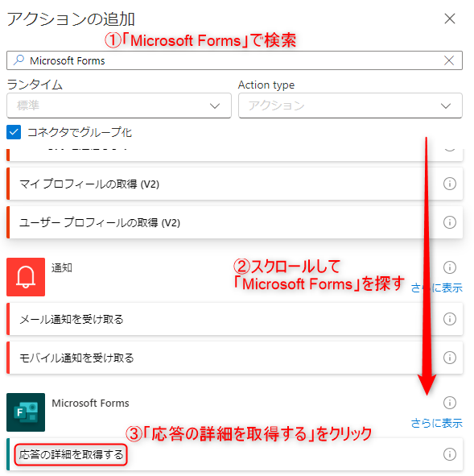Show info icon for Microsoft Forms connector
The height and width of the screenshot is (476, 474).
tap(449, 403)
